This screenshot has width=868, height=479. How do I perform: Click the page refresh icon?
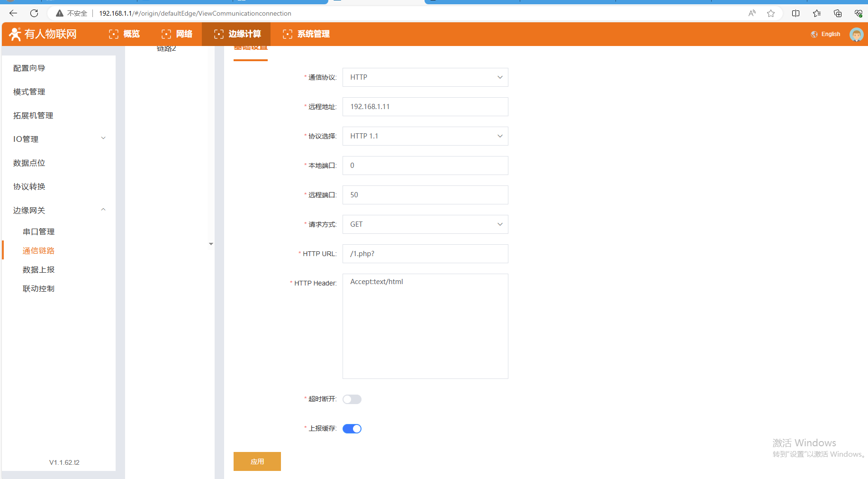coord(34,13)
